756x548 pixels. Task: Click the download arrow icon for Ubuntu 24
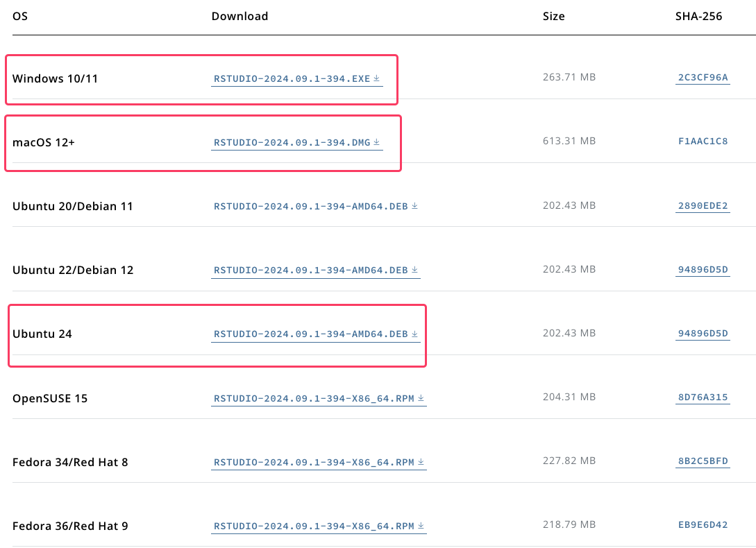click(414, 334)
